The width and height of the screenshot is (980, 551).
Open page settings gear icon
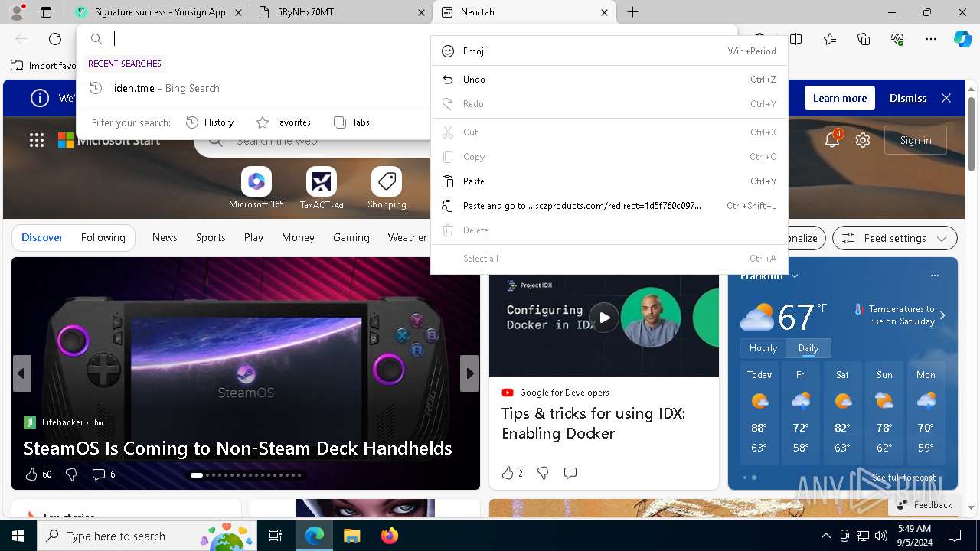[863, 140]
